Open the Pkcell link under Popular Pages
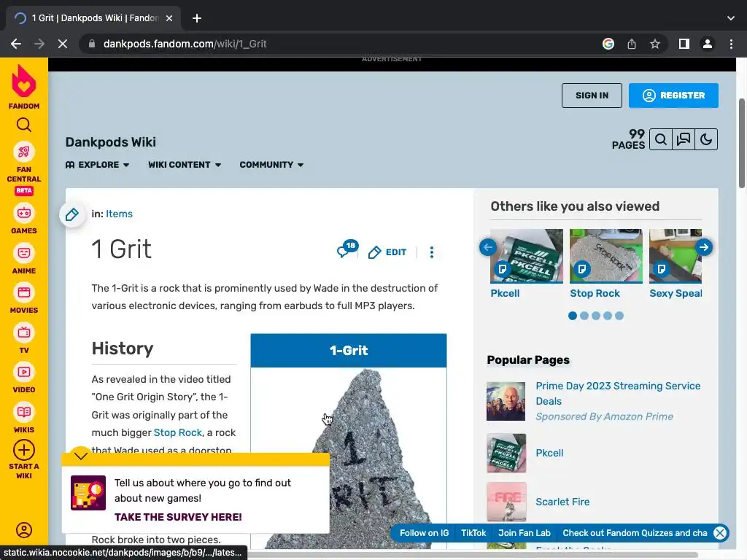The width and height of the screenshot is (747, 560). click(x=549, y=453)
